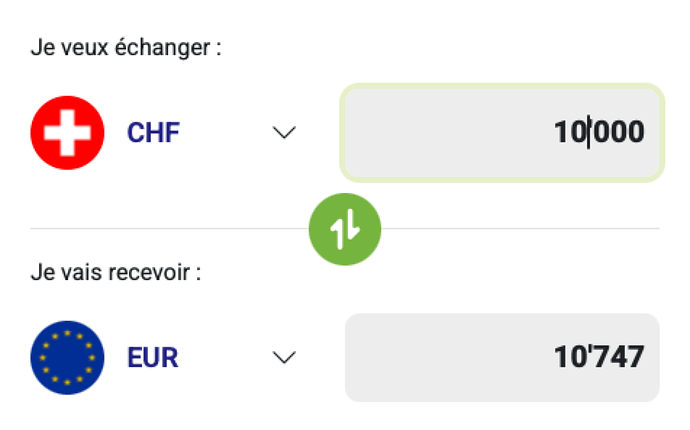Focus the amount field showing 10'000
Viewport: 690px width, 430px height.
click(x=501, y=133)
